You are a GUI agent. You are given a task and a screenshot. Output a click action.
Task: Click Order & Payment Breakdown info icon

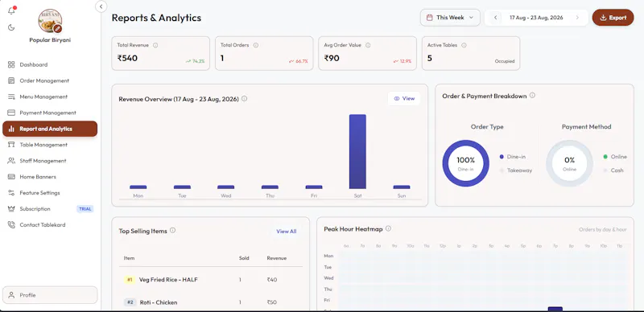click(532, 95)
